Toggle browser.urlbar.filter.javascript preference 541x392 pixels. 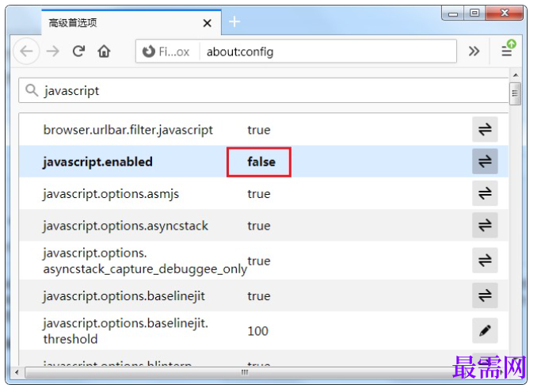485,130
